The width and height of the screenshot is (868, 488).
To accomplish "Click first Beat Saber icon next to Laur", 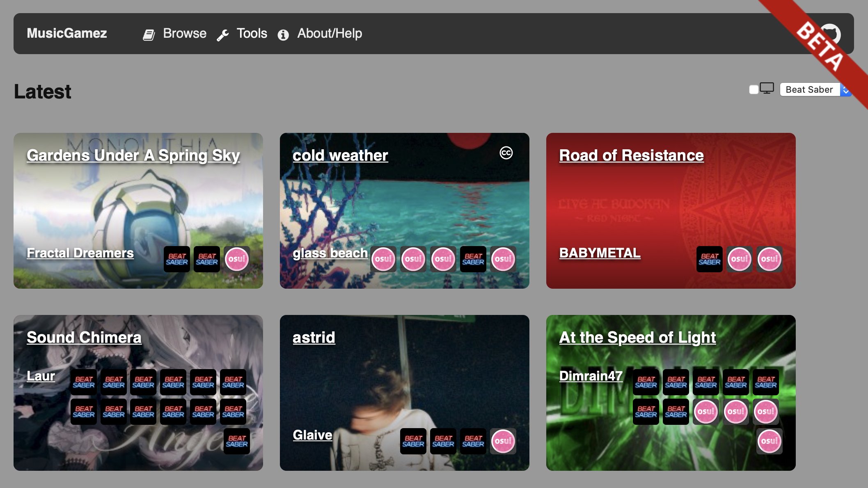I will pyautogui.click(x=84, y=382).
